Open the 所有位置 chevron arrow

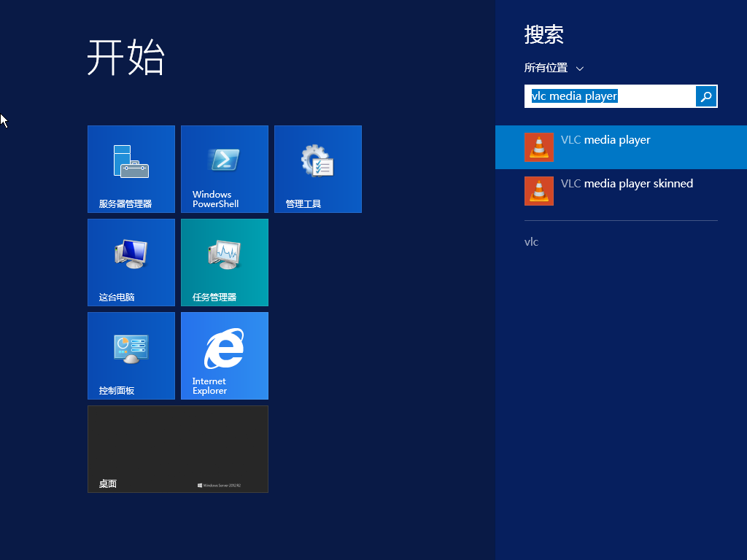click(x=580, y=68)
